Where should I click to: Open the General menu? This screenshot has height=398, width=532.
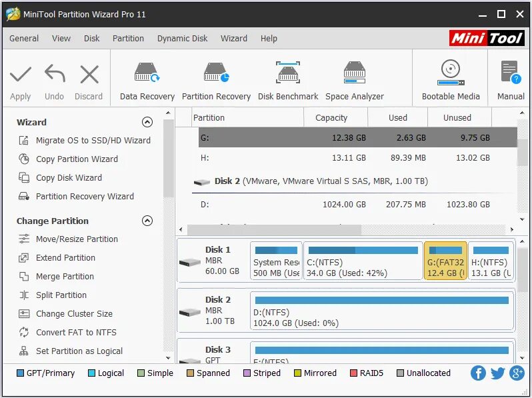(24, 39)
